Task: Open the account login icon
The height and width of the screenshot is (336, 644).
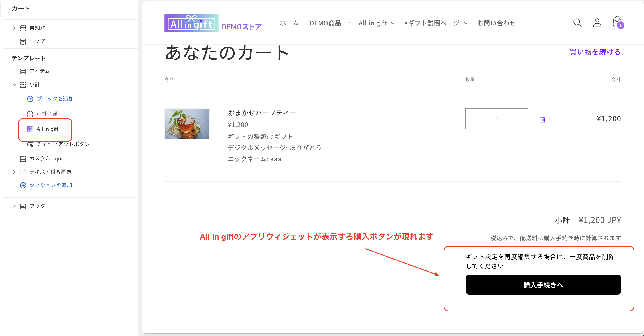Action: point(597,23)
